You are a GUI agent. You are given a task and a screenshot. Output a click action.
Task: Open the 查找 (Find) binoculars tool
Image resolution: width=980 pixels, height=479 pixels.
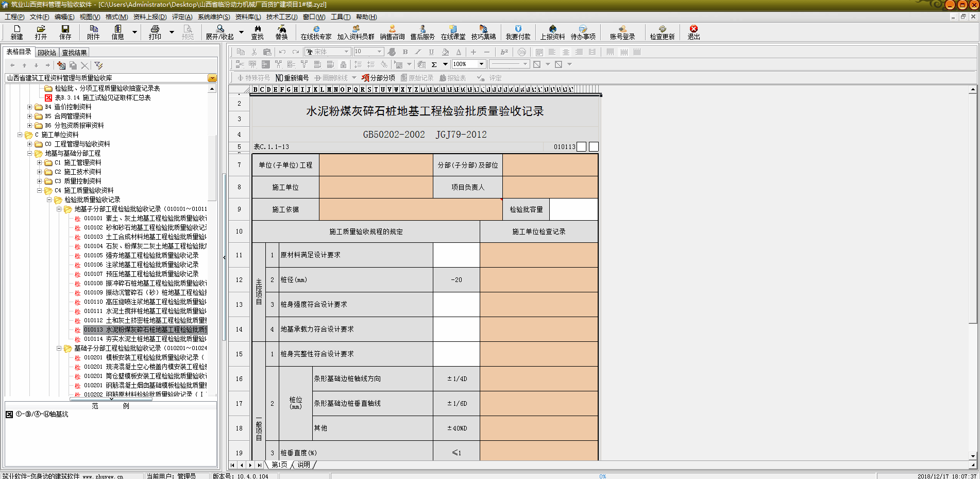point(257,32)
